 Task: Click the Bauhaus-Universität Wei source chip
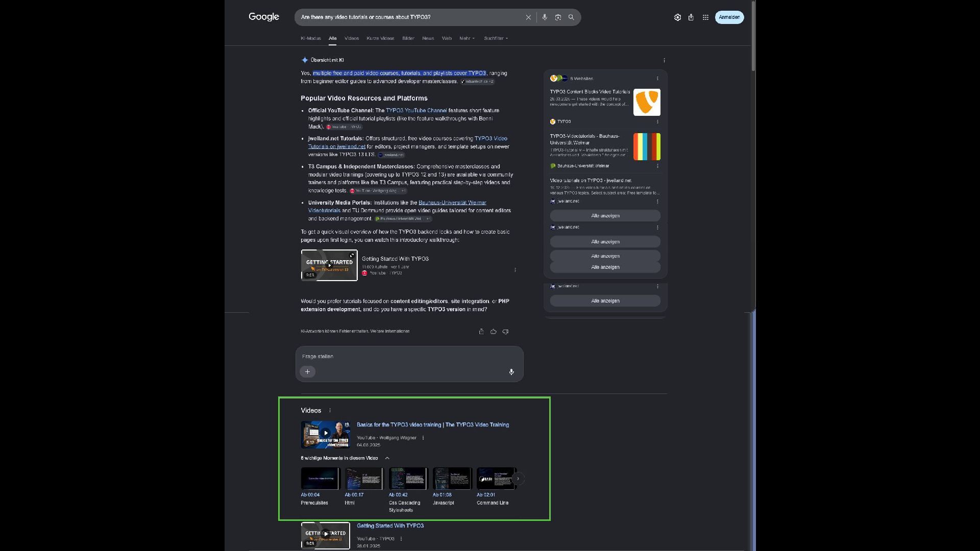[x=403, y=219]
